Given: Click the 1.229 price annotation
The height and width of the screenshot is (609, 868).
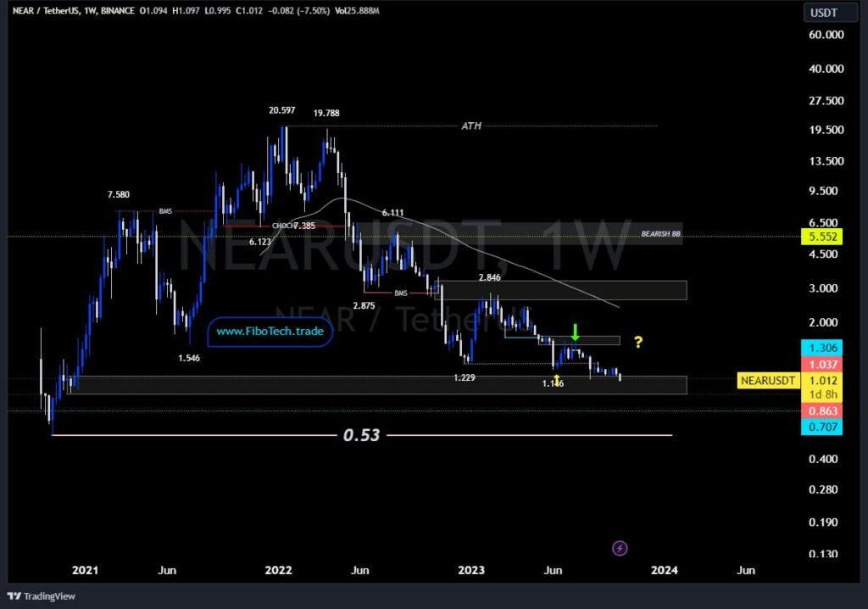Looking at the screenshot, I should click(464, 377).
